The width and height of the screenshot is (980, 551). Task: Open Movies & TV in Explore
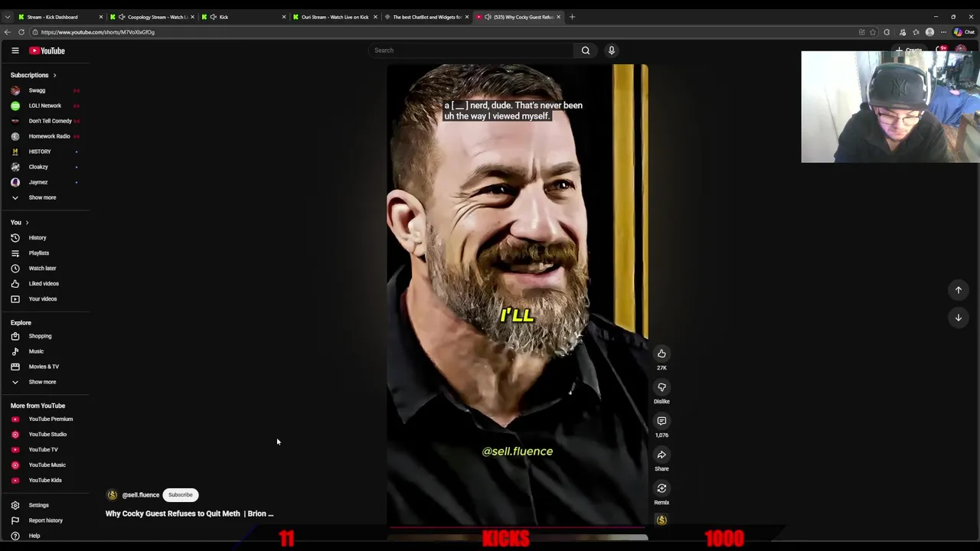[x=44, y=367]
